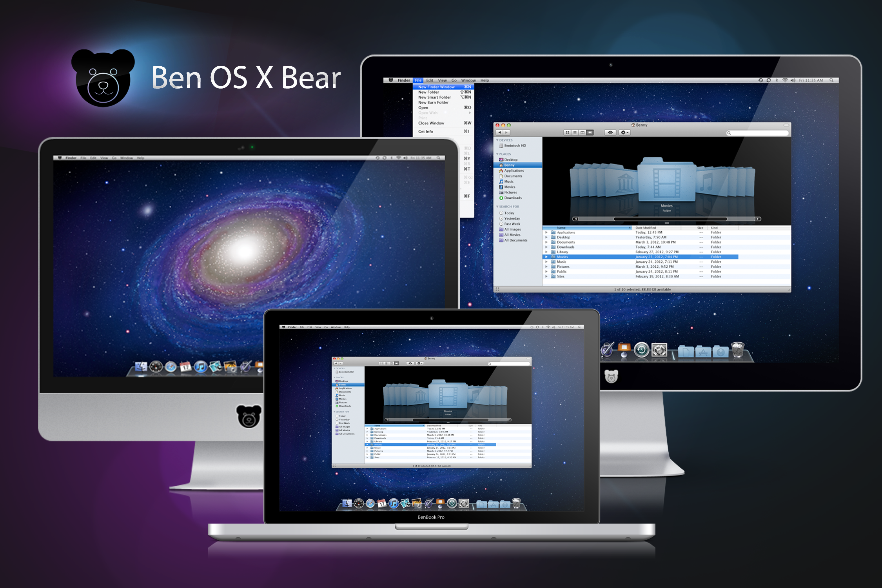Sort by Name column in large monitor Finder
The image size is (882, 588).
point(587,228)
